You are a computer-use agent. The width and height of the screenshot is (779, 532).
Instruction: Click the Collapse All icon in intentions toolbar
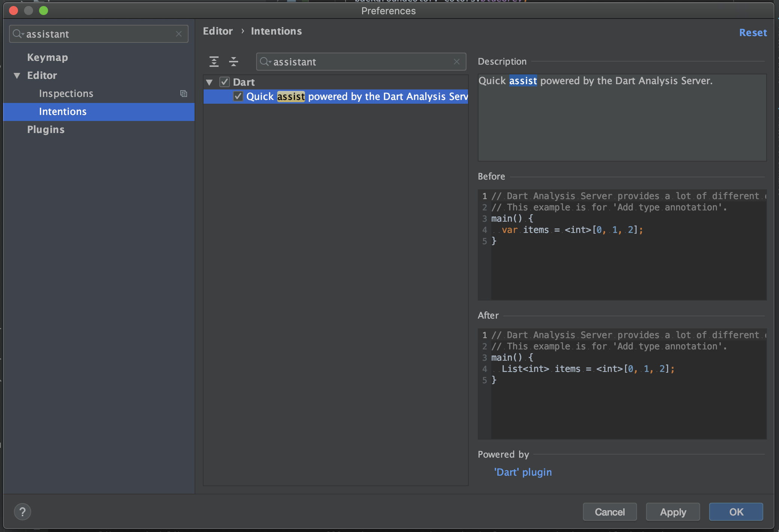(234, 62)
